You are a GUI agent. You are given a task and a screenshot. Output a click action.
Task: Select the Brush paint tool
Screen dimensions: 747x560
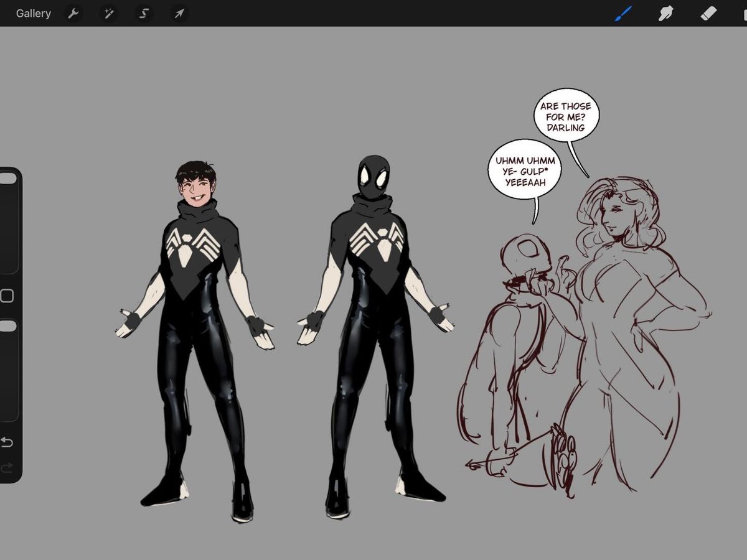click(x=623, y=13)
